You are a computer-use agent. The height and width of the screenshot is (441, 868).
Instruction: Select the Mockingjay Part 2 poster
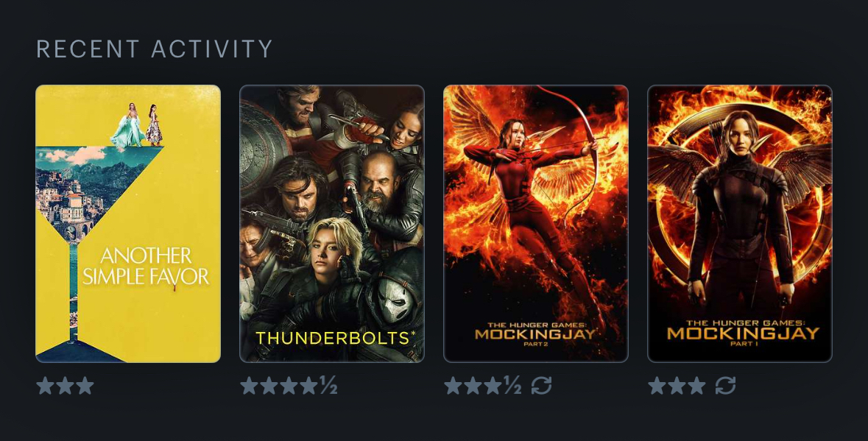coord(536,224)
